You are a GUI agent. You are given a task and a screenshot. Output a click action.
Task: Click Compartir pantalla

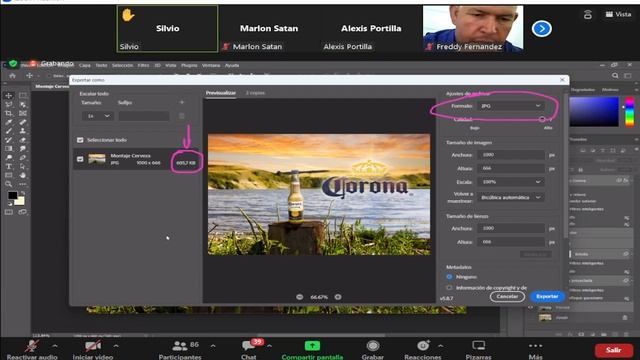click(312, 350)
